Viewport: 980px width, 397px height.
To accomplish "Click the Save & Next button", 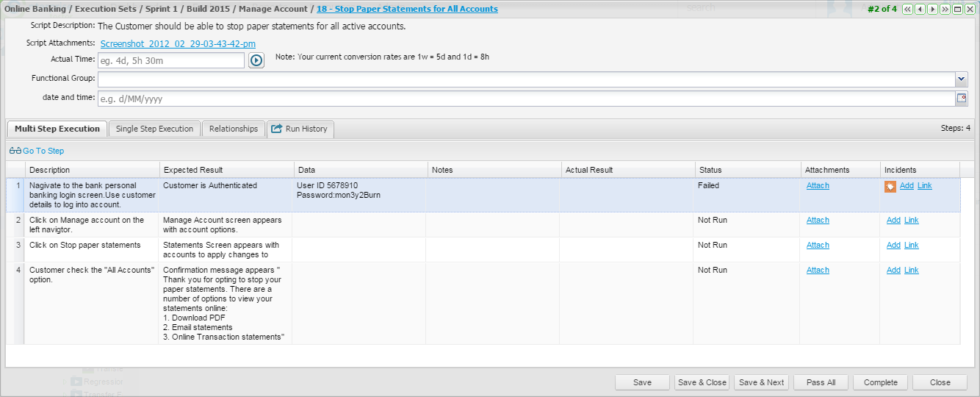I will (761, 382).
